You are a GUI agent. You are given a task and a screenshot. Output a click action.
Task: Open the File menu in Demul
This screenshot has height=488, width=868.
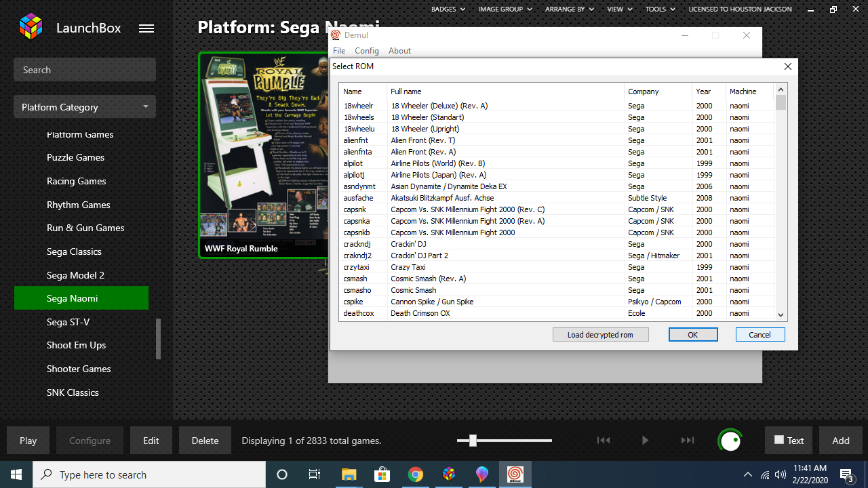coord(339,51)
